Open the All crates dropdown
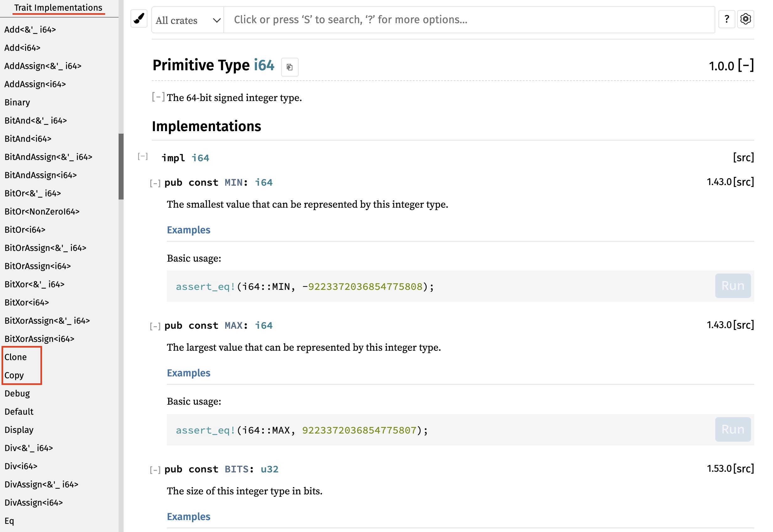Viewport: 773px width, 532px height. [x=187, y=20]
